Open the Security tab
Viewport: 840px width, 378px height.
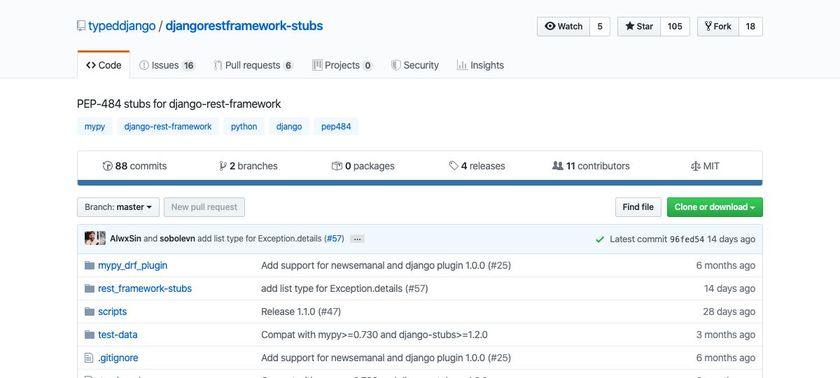pos(415,65)
